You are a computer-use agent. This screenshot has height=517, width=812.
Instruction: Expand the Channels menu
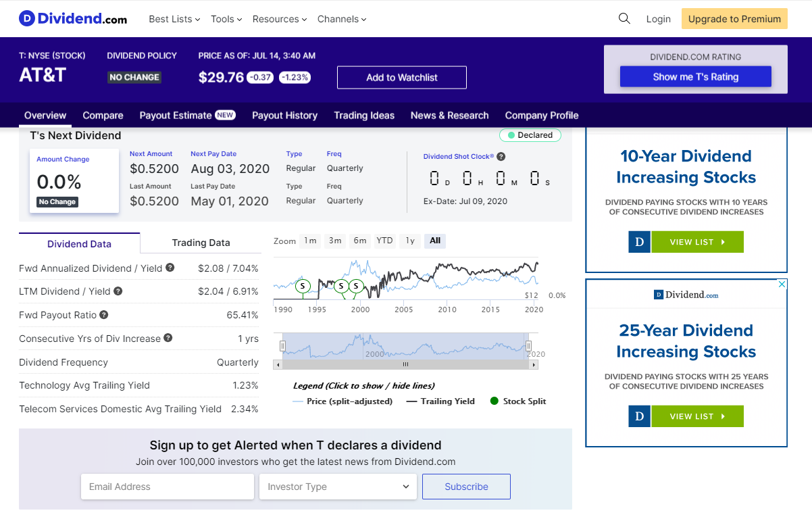(342, 19)
